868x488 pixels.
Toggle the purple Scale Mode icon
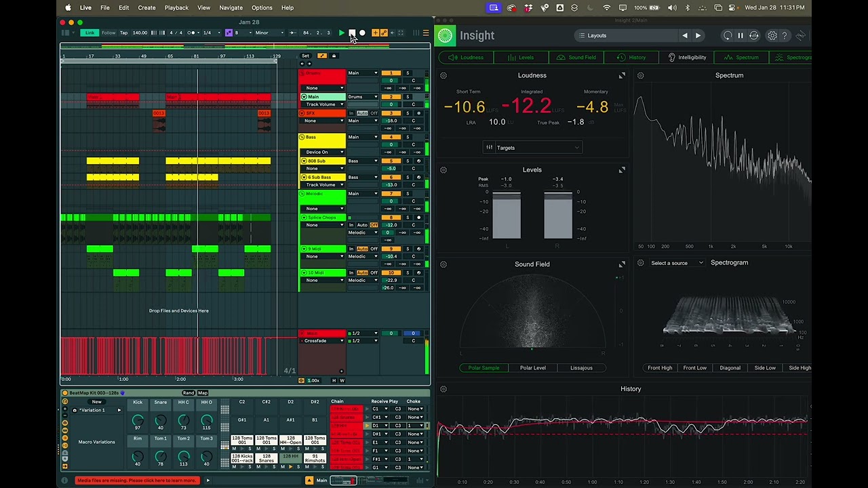[x=228, y=33]
